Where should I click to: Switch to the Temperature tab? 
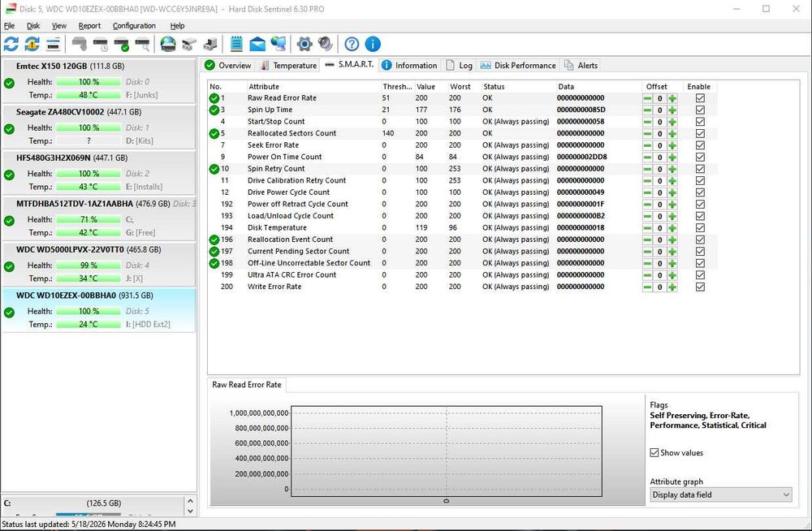288,65
